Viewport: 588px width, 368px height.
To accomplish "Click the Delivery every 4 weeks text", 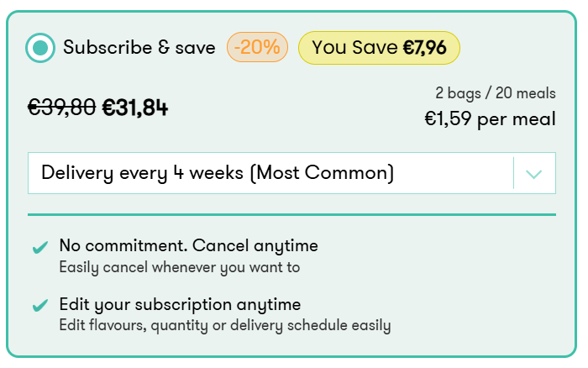I will pos(141,173).
